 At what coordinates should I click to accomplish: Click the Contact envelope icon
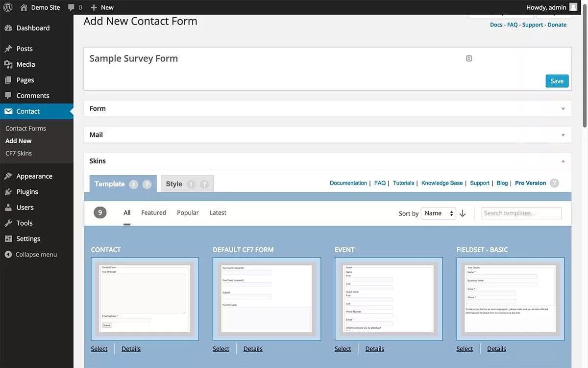click(8, 111)
